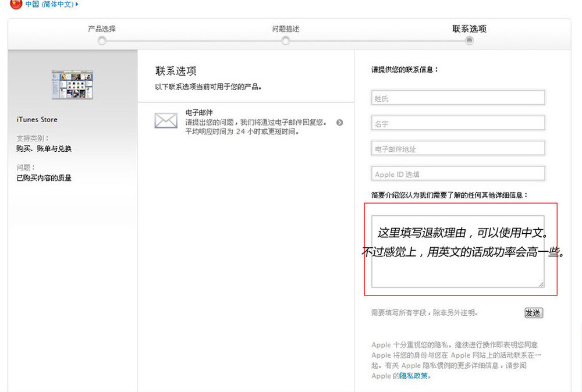Click the 需要填写所有字段 note
The width and height of the screenshot is (582, 392).
pos(424,313)
